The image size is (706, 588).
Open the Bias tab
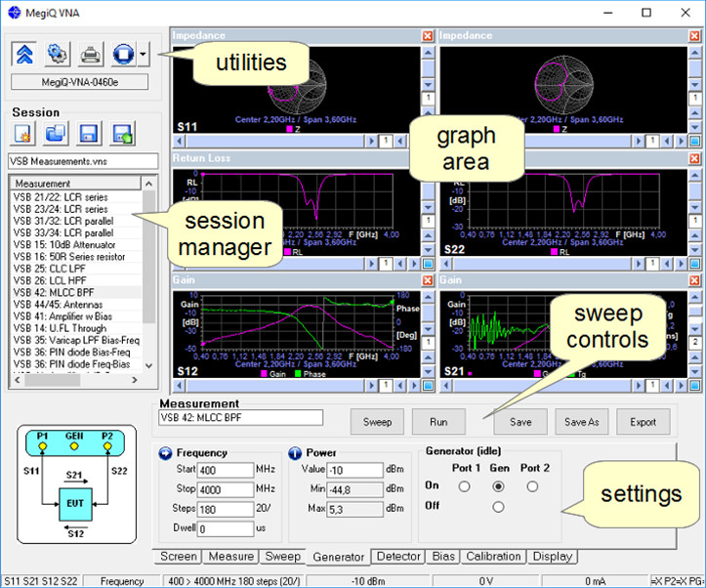[x=443, y=557]
